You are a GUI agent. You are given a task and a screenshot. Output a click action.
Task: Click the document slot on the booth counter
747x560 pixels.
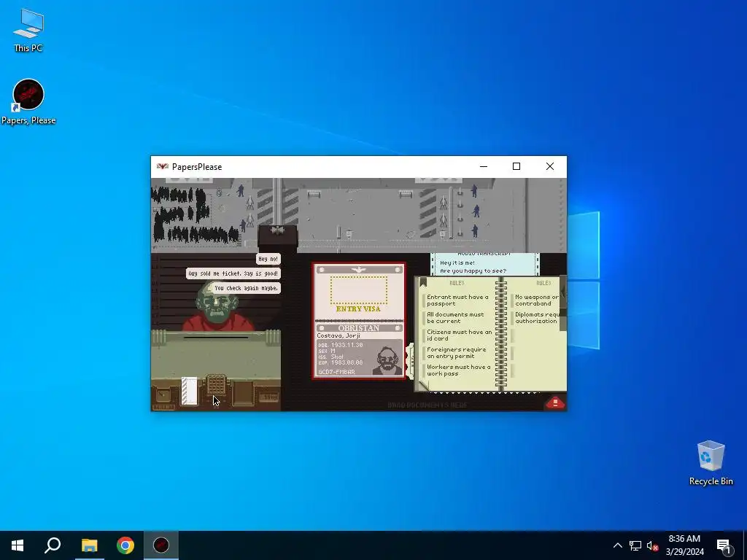[x=216, y=338]
